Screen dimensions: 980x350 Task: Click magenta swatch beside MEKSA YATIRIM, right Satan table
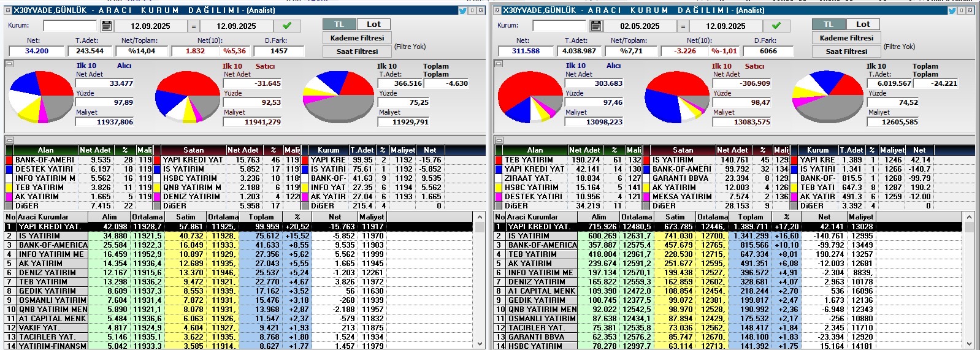(x=646, y=197)
